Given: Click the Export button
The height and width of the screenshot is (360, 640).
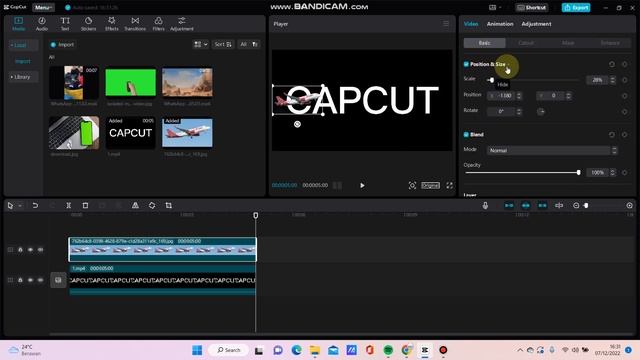Looking at the screenshot, I should click(x=576, y=7).
